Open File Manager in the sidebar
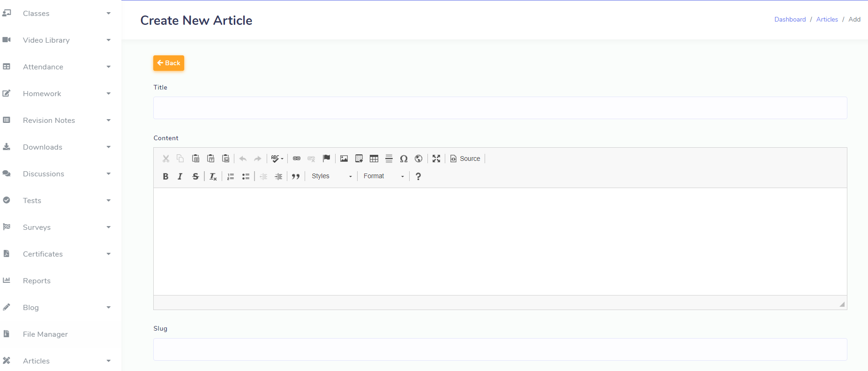Image resolution: width=868 pixels, height=371 pixels. [x=45, y=334]
